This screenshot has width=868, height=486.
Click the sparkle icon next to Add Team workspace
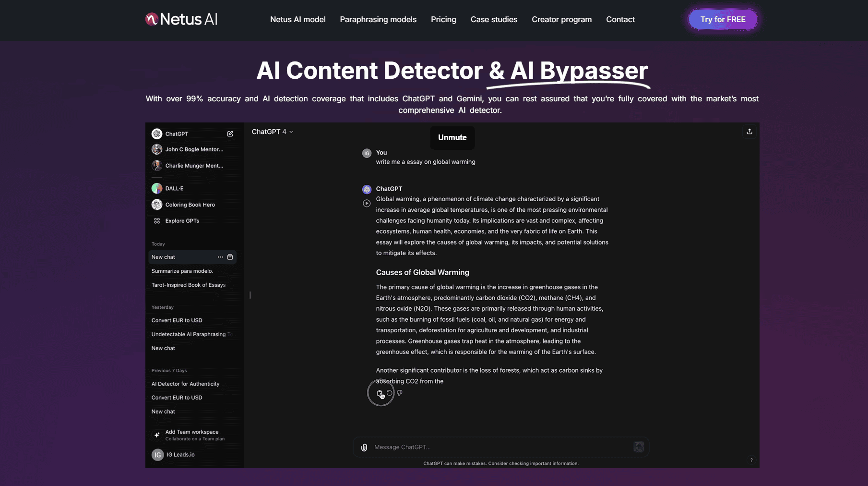coord(157,435)
